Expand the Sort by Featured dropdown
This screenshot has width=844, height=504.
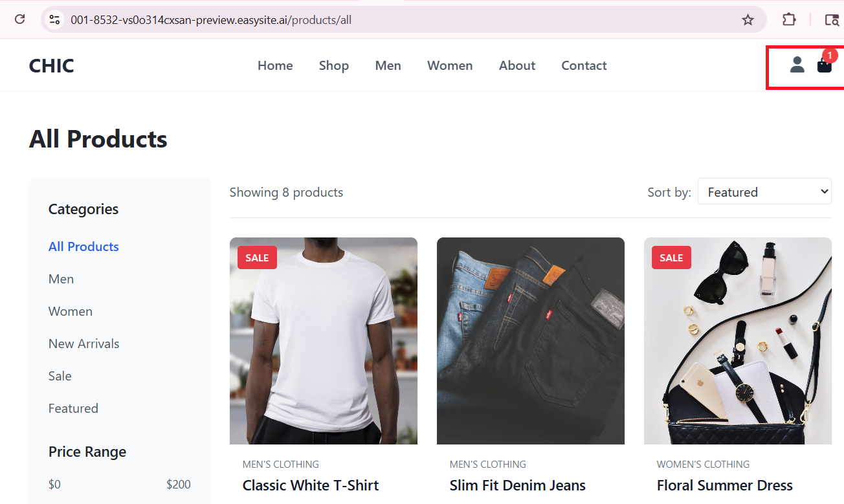coord(764,192)
